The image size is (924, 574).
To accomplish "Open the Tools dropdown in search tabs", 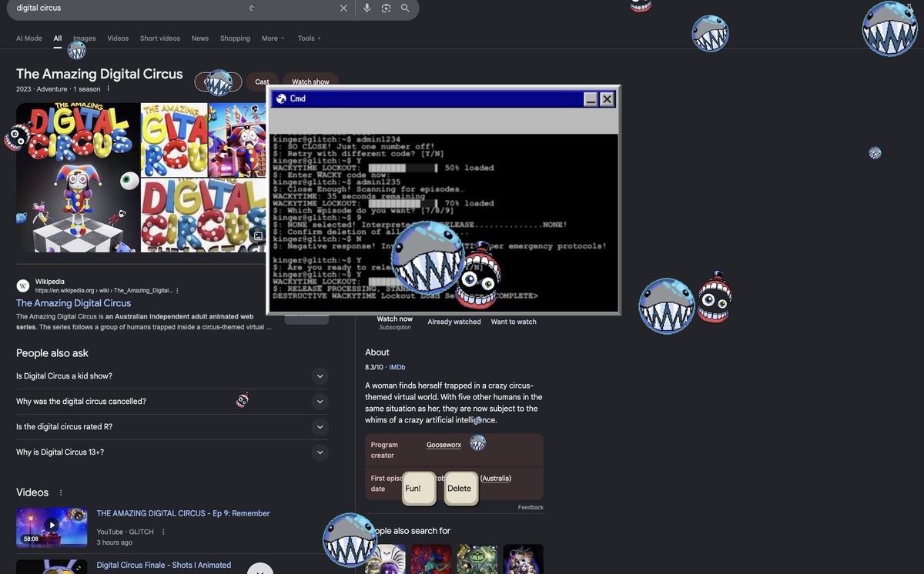I will pyautogui.click(x=310, y=38).
